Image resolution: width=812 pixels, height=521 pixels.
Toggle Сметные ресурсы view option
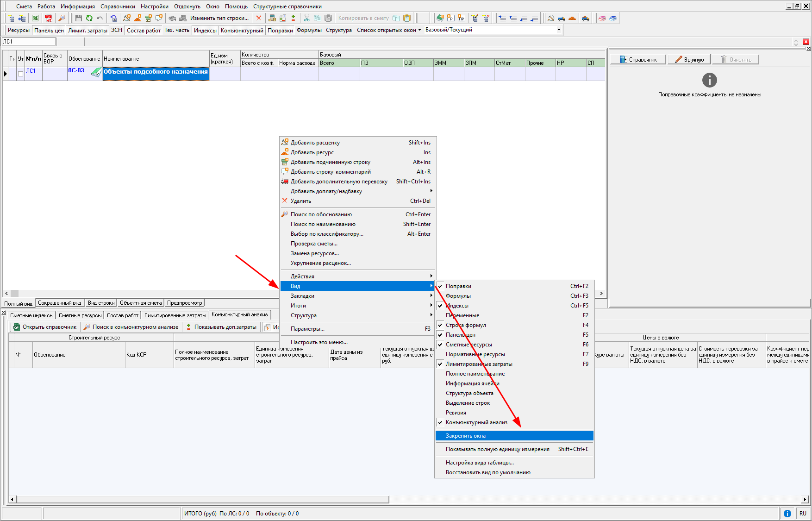tap(515, 345)
